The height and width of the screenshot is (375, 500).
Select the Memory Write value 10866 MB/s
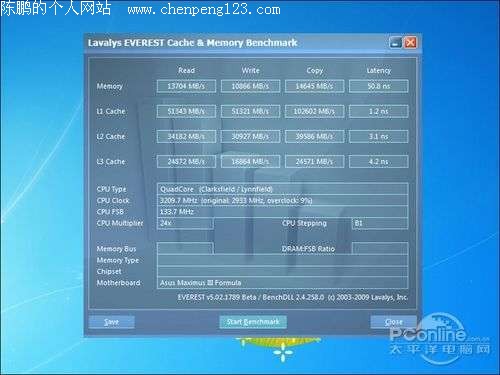(250, 86)
